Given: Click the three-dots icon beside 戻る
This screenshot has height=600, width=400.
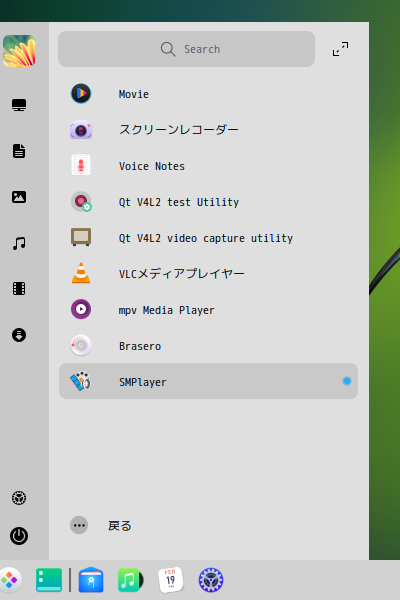Looking at the screenshot, I should [79, 525].
